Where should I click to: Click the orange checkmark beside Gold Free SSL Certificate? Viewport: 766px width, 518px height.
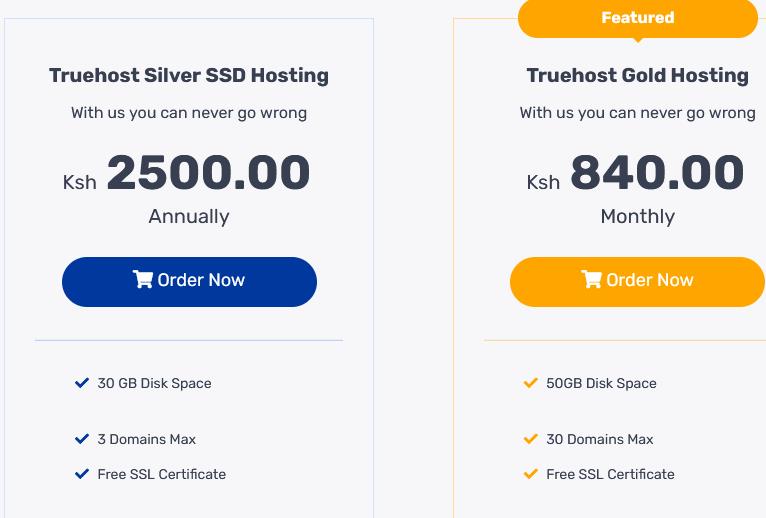point(531,474)
